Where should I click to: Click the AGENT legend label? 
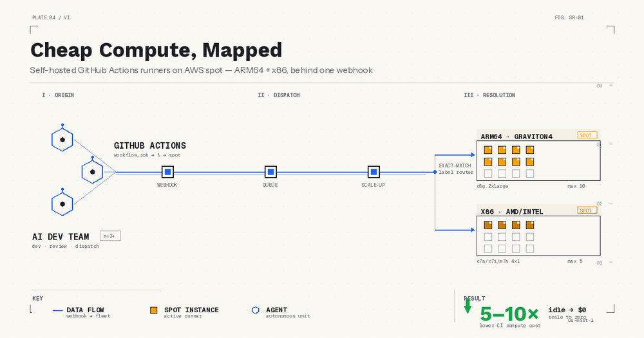tap(276, 310)
